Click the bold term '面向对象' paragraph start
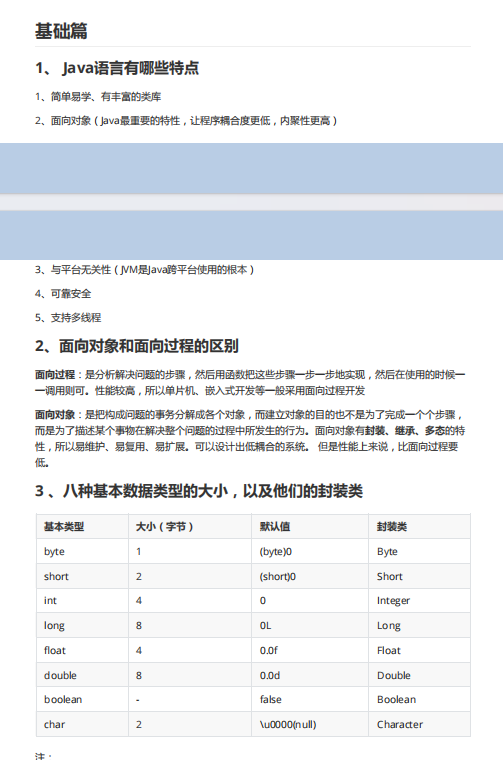 [55, 415]
